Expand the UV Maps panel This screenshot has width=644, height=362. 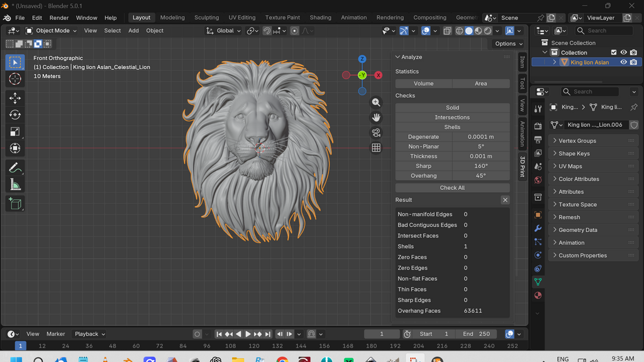(594, 166)
